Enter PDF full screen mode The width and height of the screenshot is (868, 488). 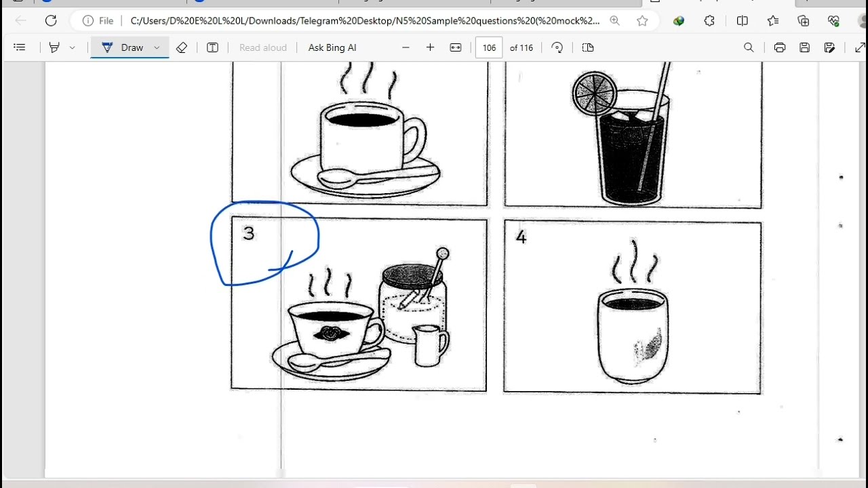860,47
